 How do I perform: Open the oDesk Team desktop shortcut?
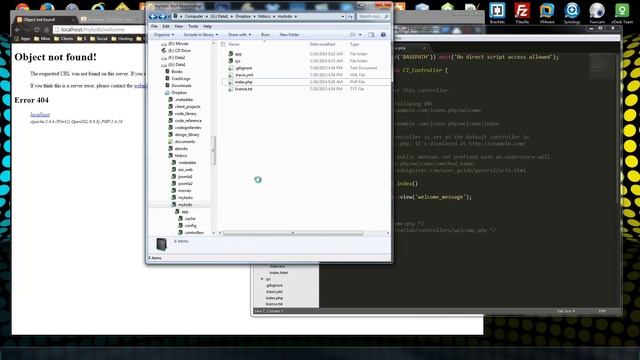(622, 13)
